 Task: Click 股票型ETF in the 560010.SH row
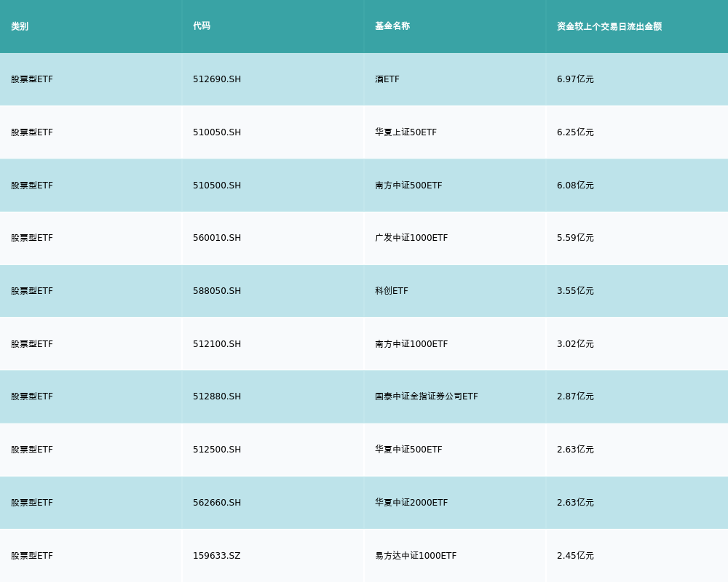32,238
